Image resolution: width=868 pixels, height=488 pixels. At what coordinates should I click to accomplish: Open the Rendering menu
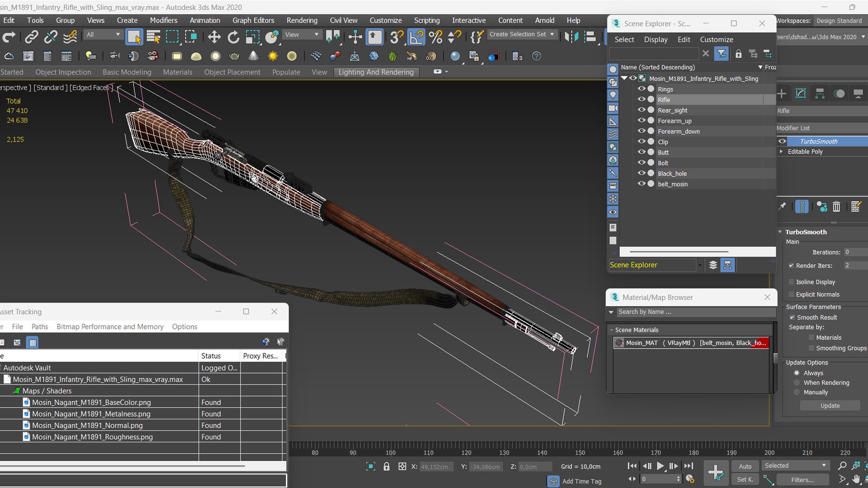302,20
